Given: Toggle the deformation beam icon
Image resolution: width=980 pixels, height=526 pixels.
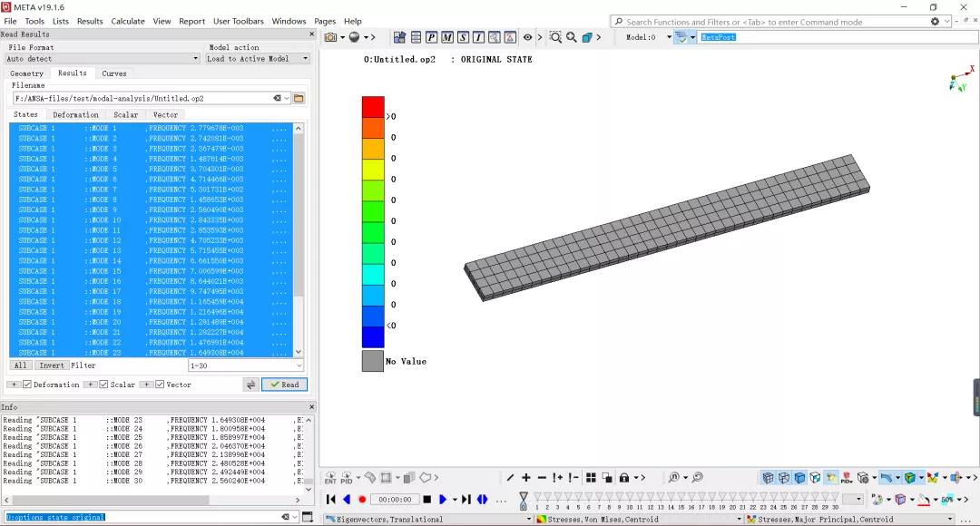Looking at the screenshot, I should coord(886,478).
